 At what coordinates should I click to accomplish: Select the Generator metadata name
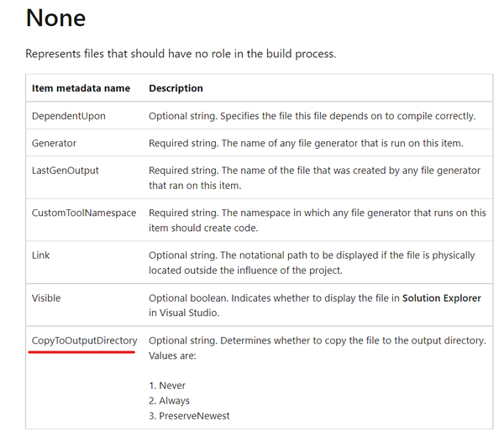[55, 143]
